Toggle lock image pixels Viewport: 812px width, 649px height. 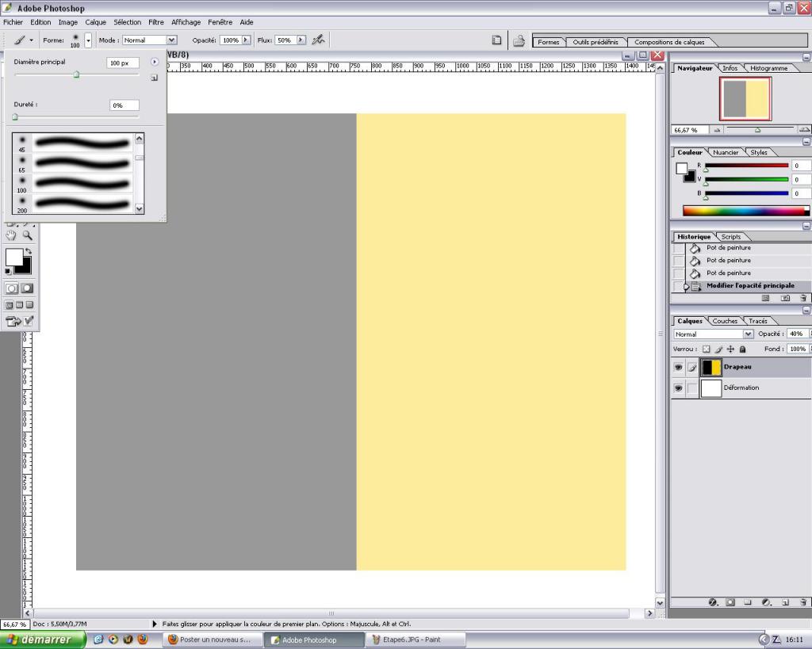pos(718,349)
